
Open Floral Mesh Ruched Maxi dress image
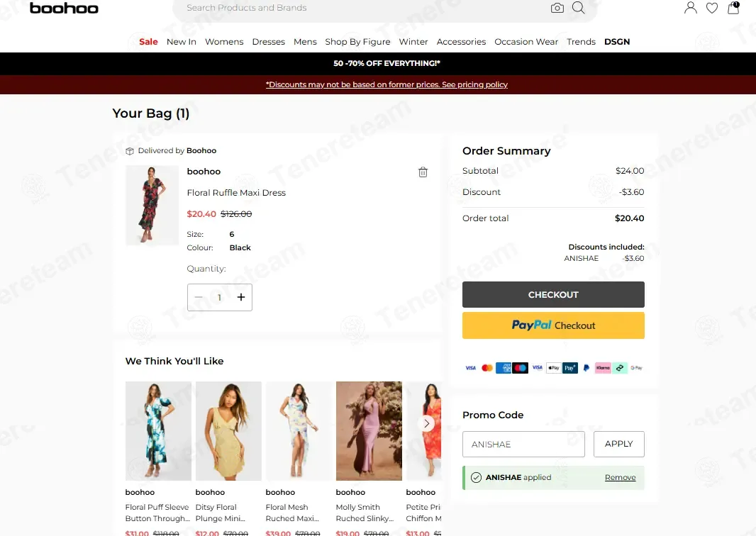coord(299,431)
